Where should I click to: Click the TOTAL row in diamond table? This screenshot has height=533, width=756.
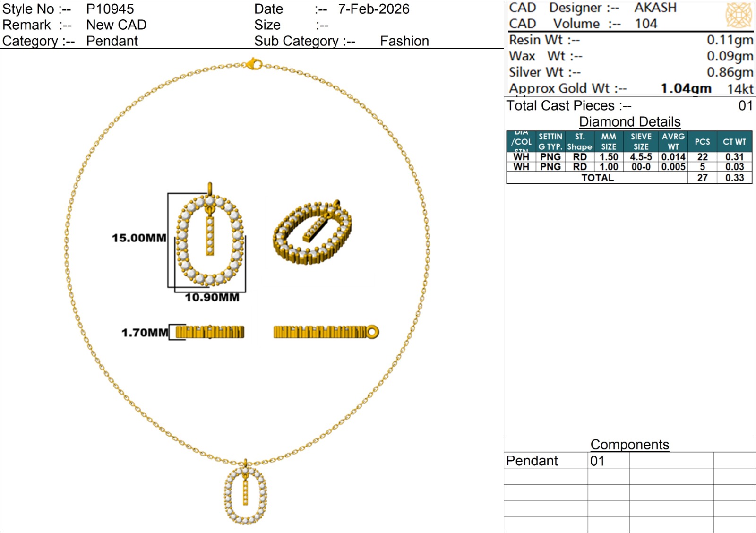[x=597, y=178]
